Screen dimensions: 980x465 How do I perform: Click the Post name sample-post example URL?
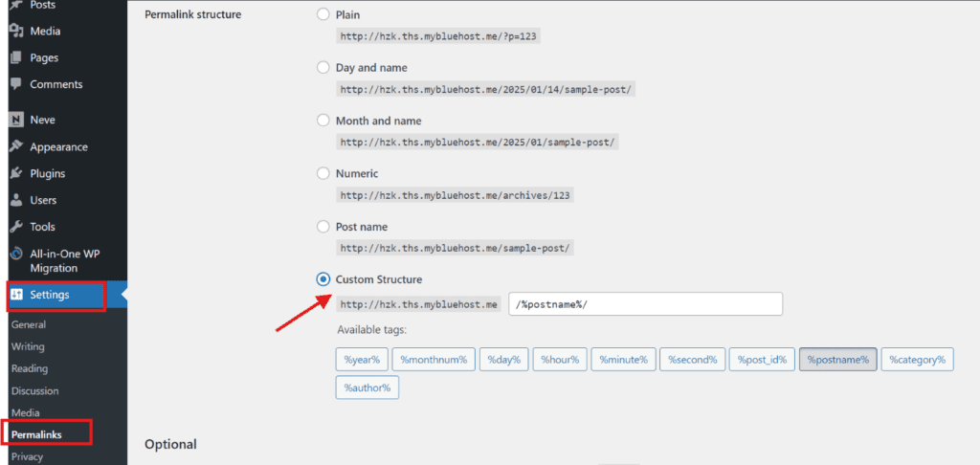pyautogui.click(x=455, y=248)
